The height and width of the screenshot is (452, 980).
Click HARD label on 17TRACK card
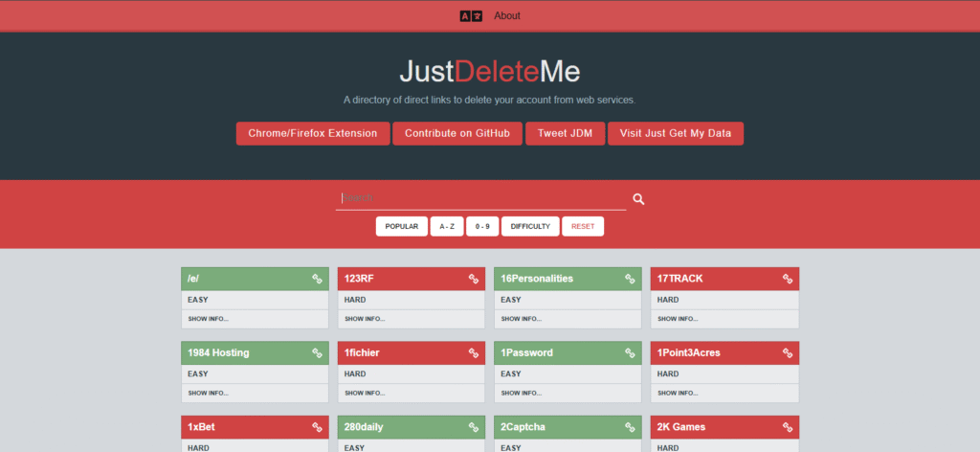tap(668, 300)
